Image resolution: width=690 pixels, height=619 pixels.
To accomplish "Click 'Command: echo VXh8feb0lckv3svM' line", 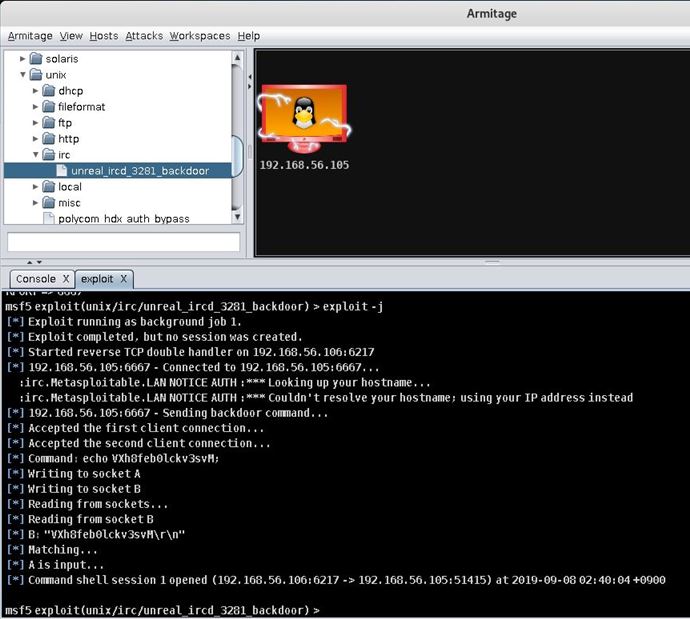I will point(113,458).
